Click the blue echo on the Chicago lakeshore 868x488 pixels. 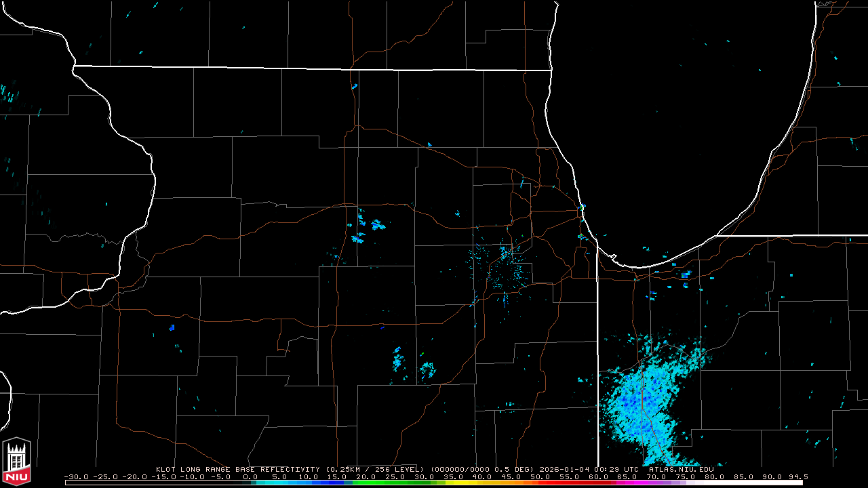pos(582,207)
